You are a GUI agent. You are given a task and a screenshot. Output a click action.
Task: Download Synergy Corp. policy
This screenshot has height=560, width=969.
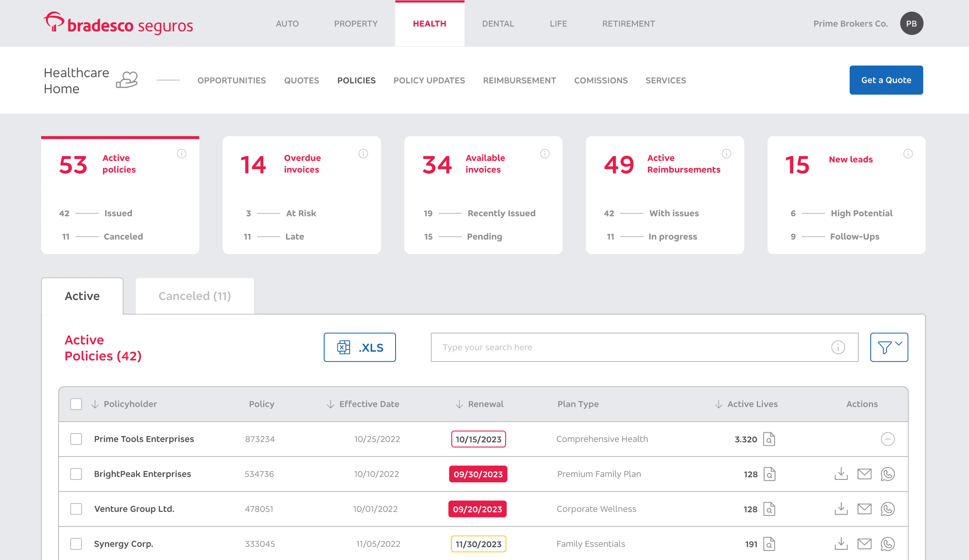click(841, 544)
